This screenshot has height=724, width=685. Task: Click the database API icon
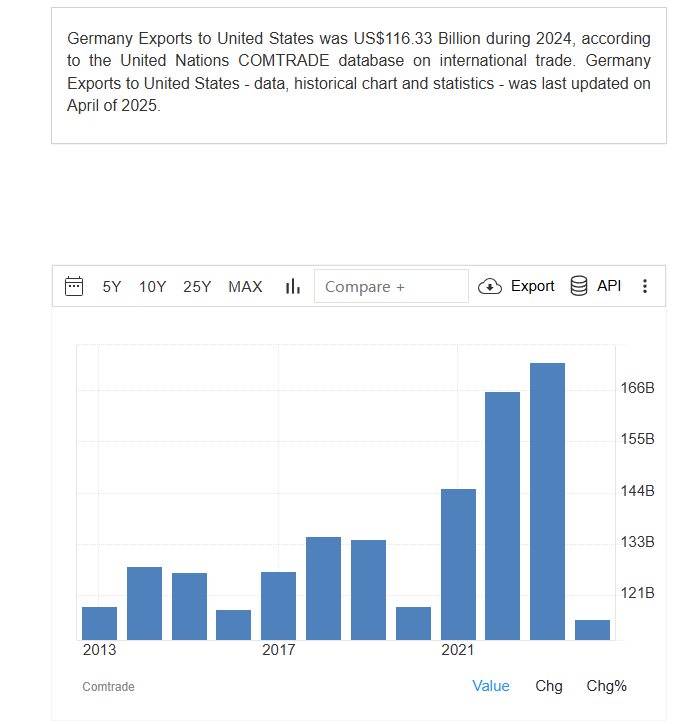(x=579, y=286)
